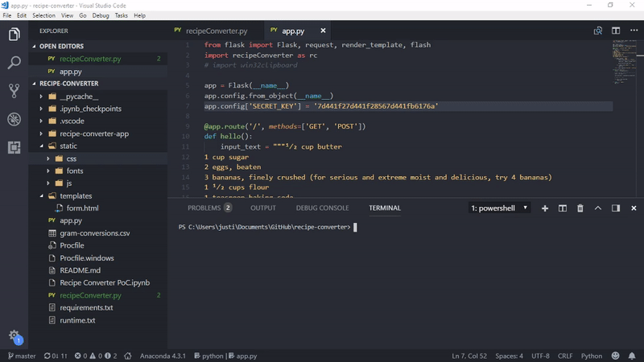Split the editor using top-right icon
Image resolution: width=644 pixels, height=362 pixels.
[x=616, y=31]
